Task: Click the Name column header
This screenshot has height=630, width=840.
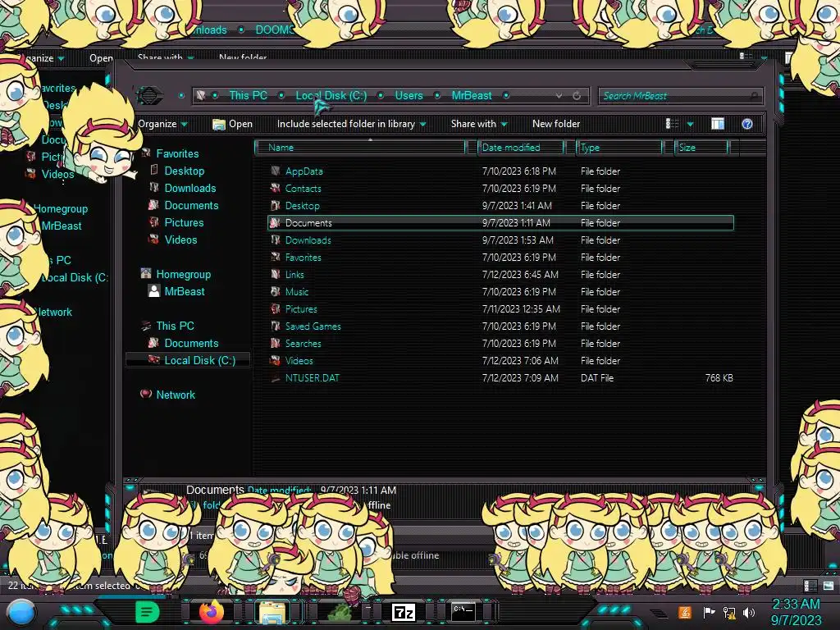Action: 361,148
